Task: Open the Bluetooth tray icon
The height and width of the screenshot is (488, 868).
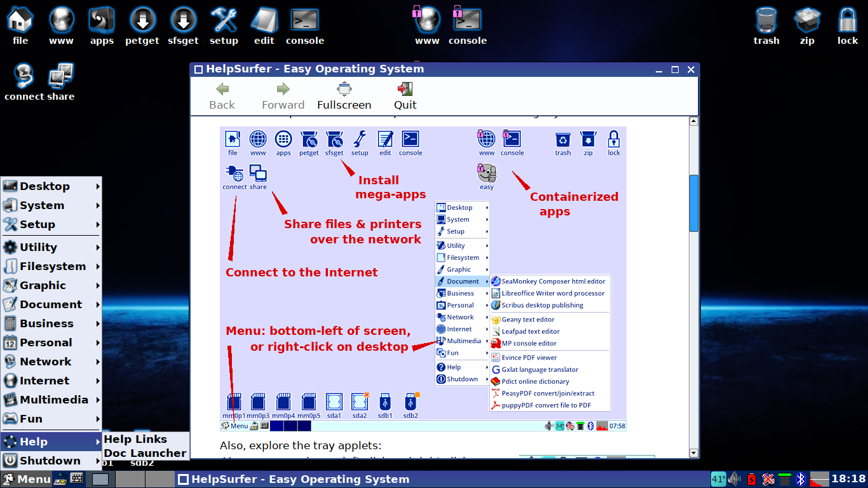Action: (x=801, y=479)
